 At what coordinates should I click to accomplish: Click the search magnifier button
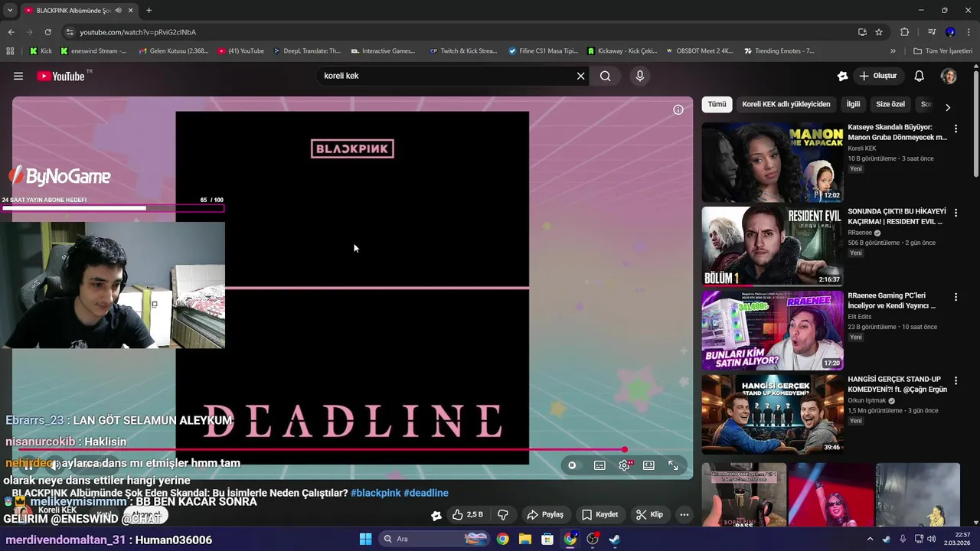pyautogui.click(x=606, y=76)
